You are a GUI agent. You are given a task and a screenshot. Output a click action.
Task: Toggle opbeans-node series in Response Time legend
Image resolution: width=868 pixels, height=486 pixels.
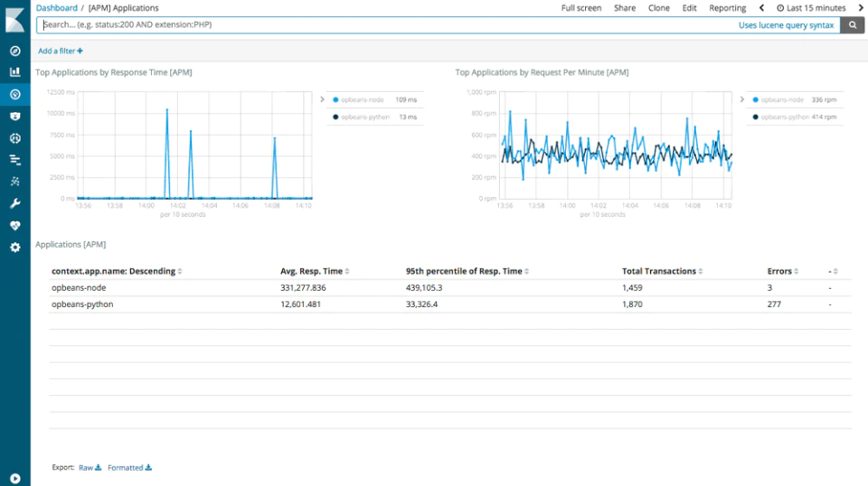coord(362,99)
